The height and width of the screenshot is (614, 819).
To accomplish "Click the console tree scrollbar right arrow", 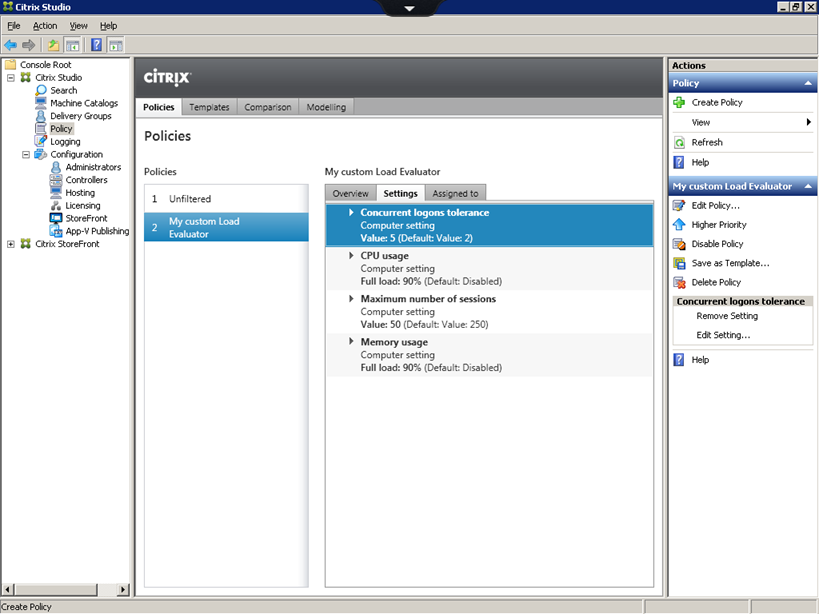I will tap(123, 589).
